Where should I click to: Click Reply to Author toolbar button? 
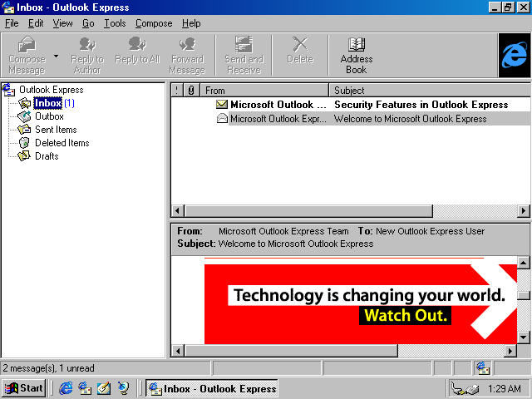point(87,56)
